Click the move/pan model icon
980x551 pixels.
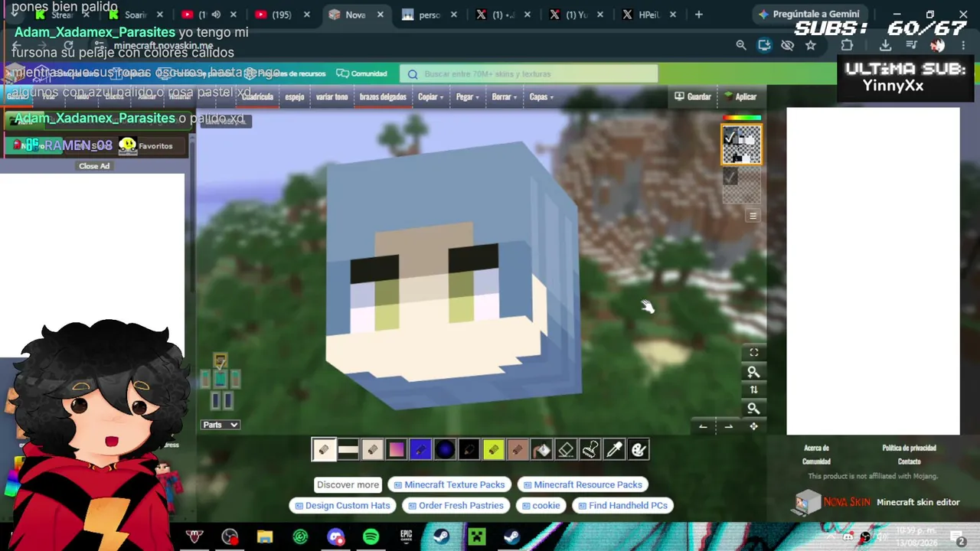[x=753, y=426]
